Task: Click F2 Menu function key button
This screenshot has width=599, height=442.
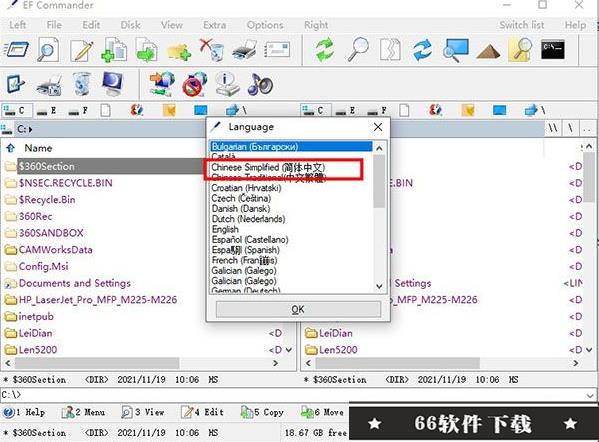Action: pyautogui.click(x=83, y=412)
